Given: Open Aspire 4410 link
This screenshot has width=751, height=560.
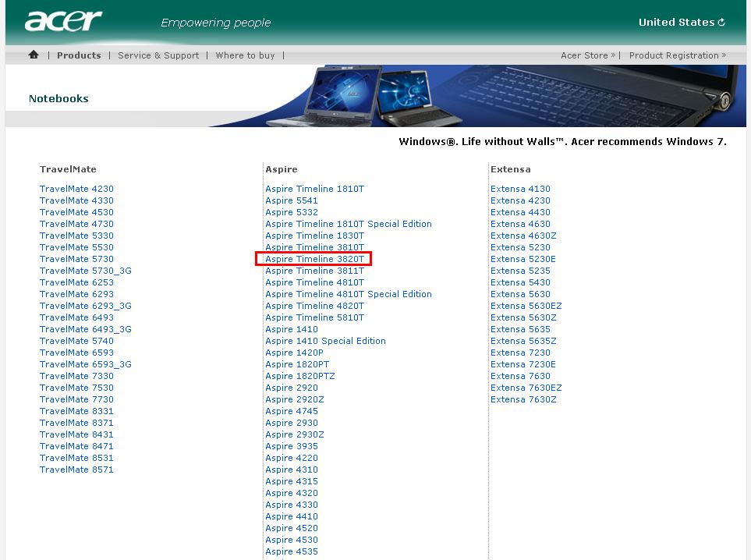Looking at the screenshot, I should (292, 516).
